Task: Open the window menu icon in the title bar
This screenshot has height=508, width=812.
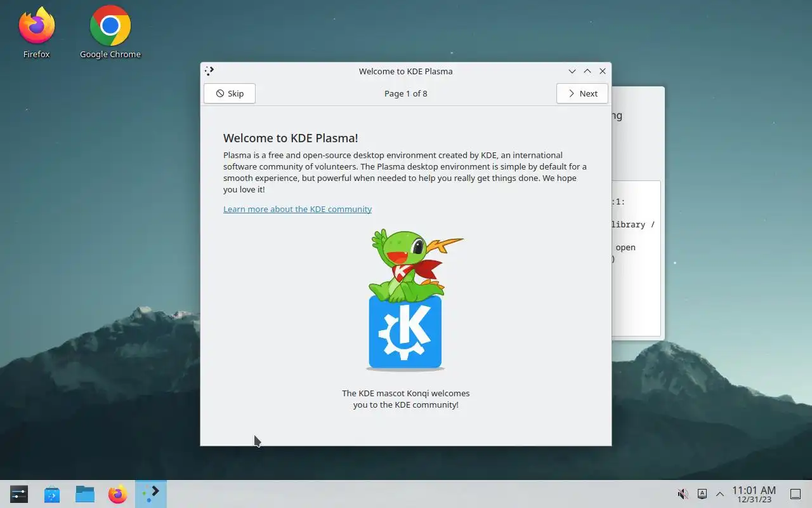Action: click(x=210, y=71)
